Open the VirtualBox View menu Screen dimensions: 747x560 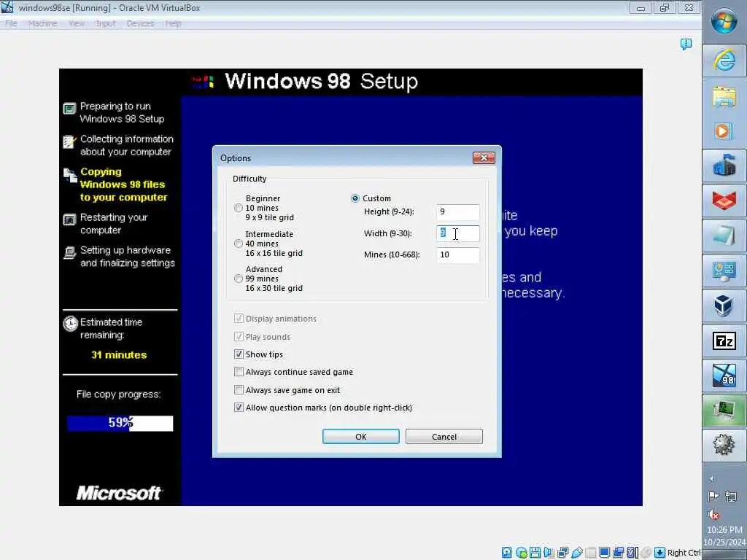tap(76, 23)
